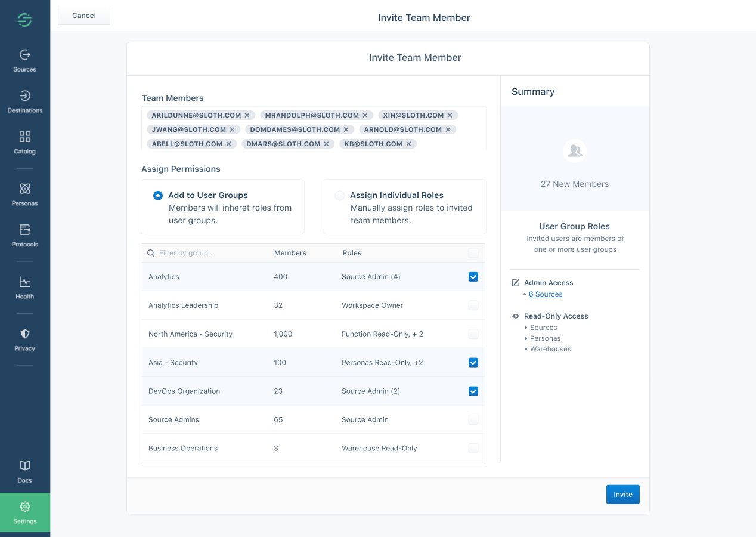Remove DOMDAMES@SLOTH.COM tag
756x537 pixels.
346,129
